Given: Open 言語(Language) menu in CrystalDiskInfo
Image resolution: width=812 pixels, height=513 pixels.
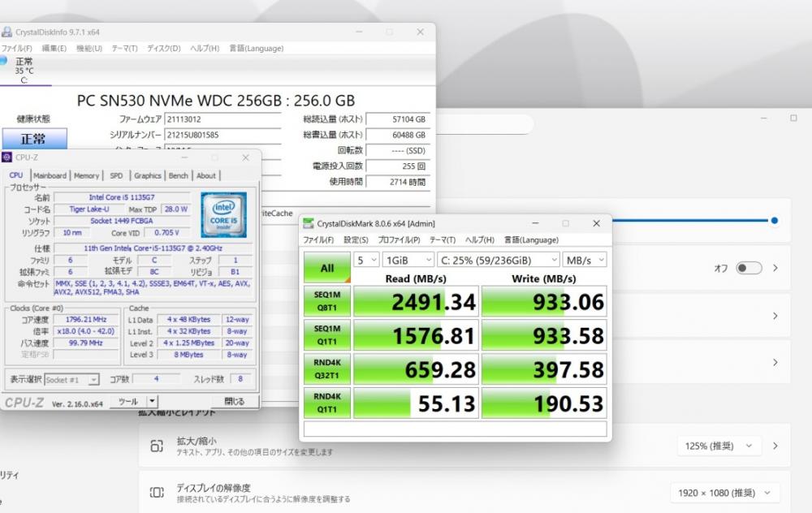Looking at the screenshot, I should pyautogui.click(x=257, y=48).
